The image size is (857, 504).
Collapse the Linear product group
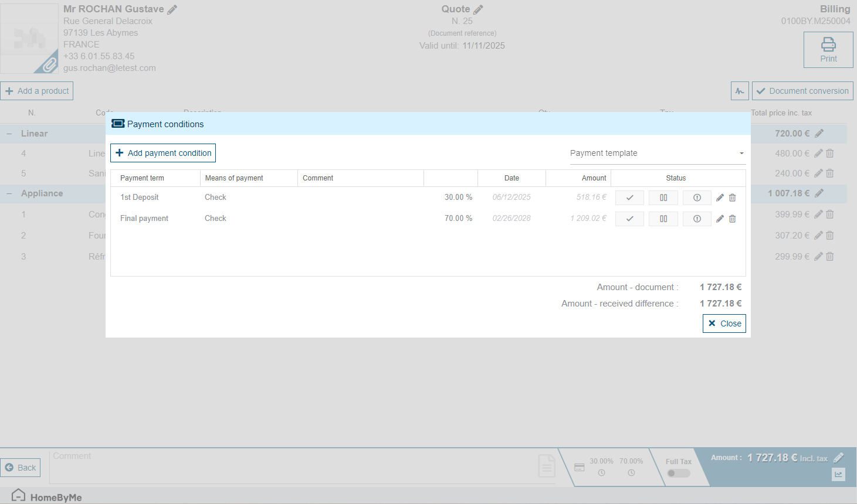click(x=9, y=134)
